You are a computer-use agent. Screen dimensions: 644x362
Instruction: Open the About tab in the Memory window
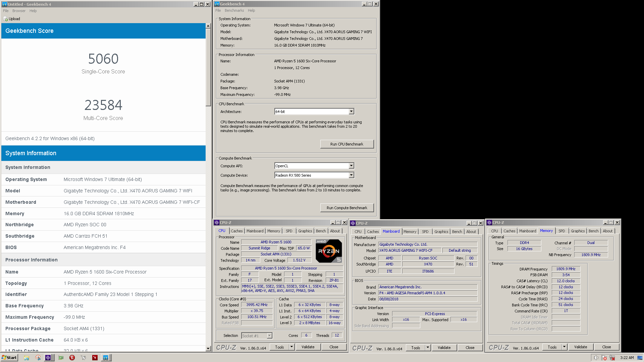(607, 231)
